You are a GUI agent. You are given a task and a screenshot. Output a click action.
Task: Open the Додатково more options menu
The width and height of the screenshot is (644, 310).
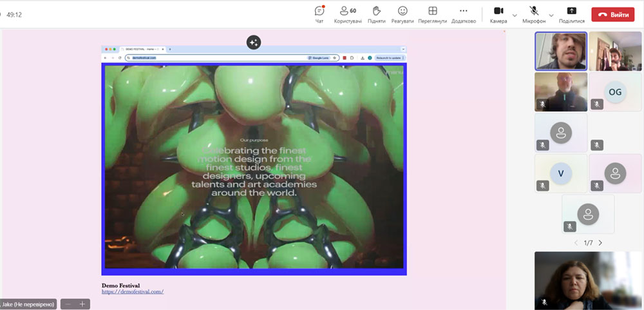[463, 14]
